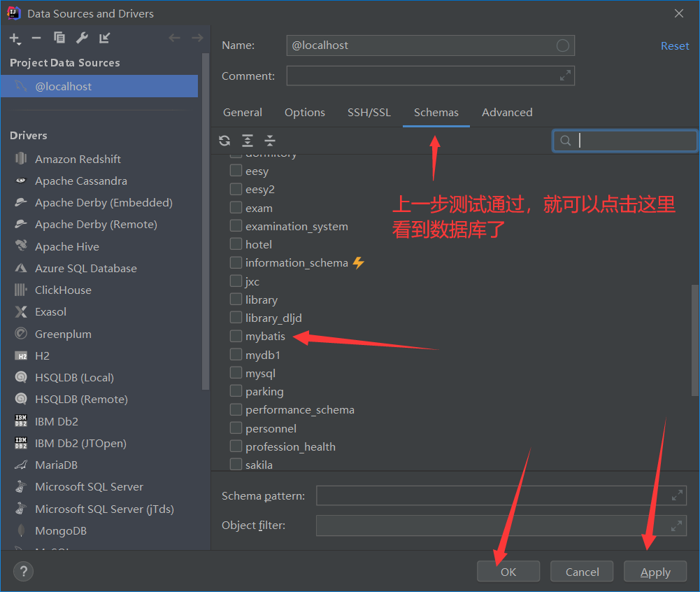
Task: Check the sakila schema checkbox
Action: click(236, 464)
